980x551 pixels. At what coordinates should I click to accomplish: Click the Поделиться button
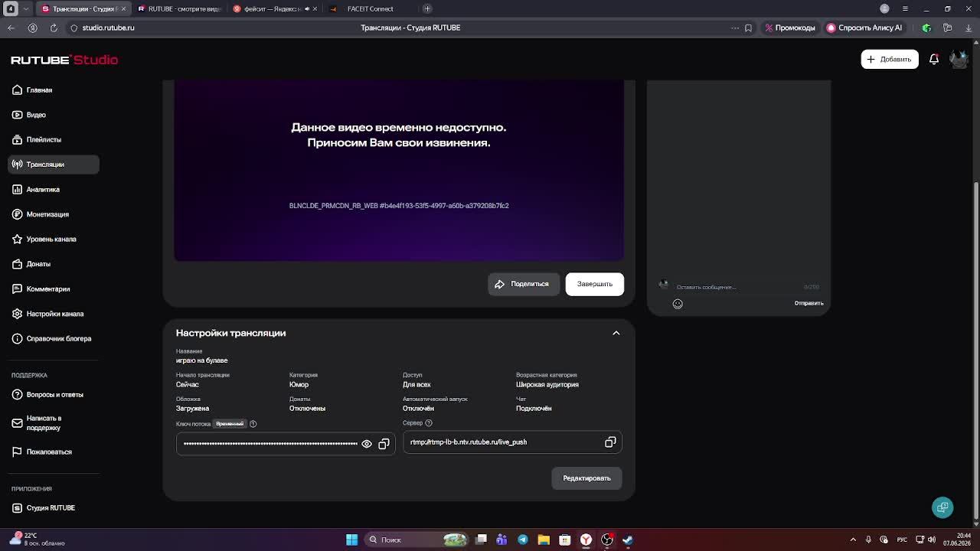tap(524, 284)
